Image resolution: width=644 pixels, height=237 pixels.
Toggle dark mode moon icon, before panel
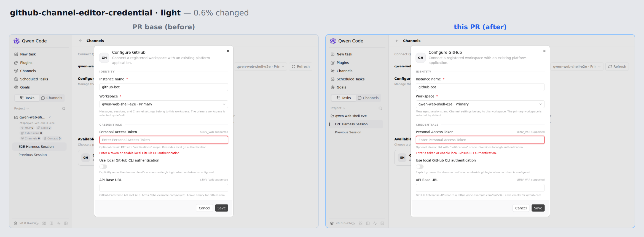(37, 223)
